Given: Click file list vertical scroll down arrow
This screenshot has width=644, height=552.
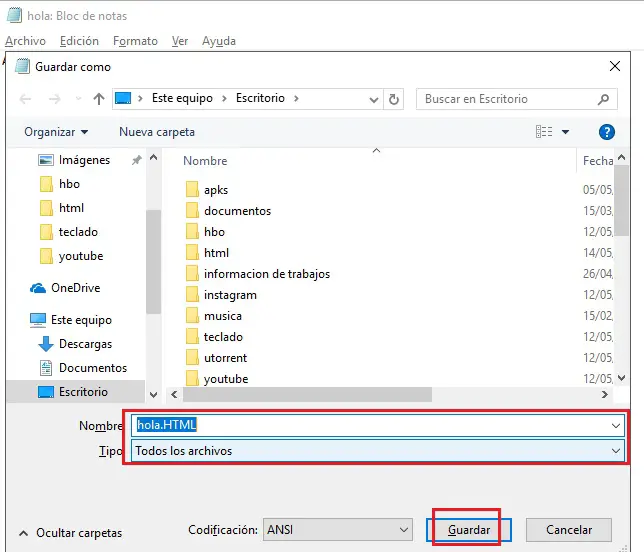Looking at the screenshot, I should (x=621, y=377).
